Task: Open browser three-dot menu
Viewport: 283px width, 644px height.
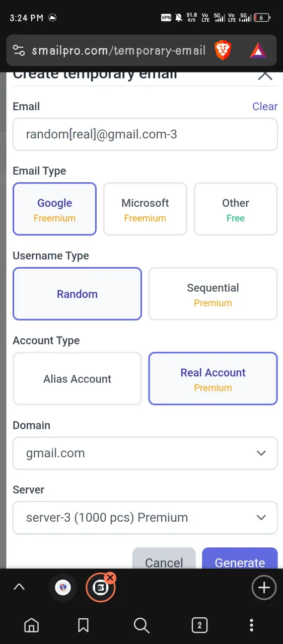Action: pyautogui.click(x=251, y=625)
